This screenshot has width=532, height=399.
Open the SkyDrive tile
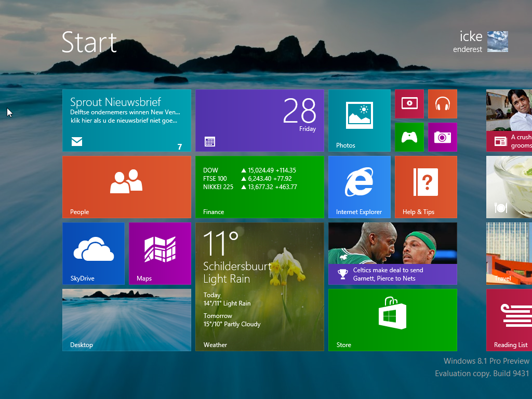click(x=93, y=254)
